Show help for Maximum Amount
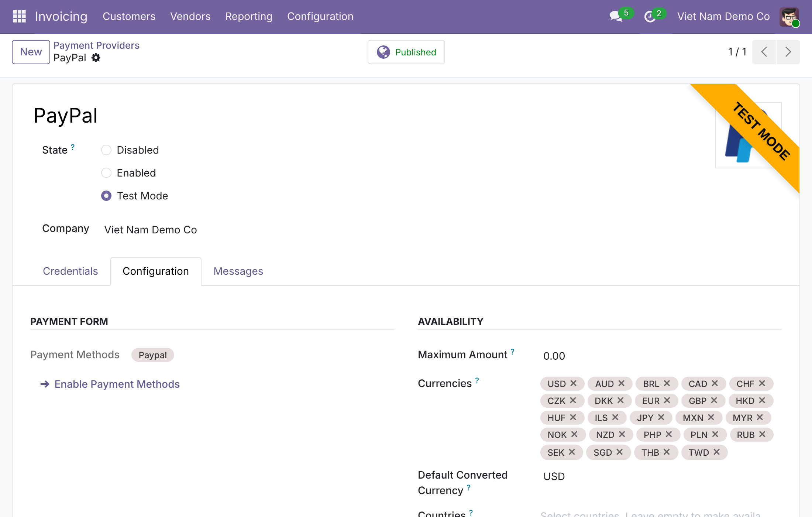The height and width of the screenshot is (517, 812). pyautogui.click(x=512, y=352)
